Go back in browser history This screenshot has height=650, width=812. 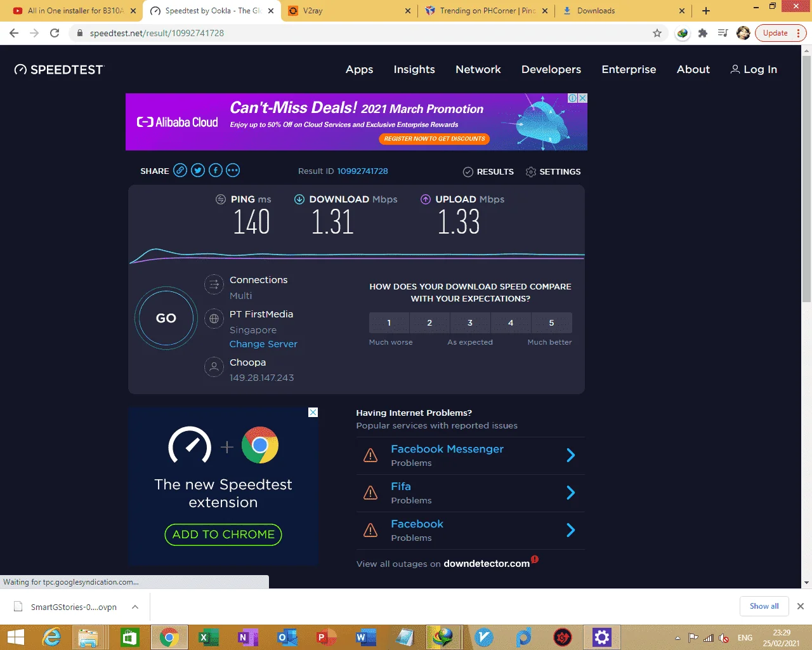pos(14,33)
